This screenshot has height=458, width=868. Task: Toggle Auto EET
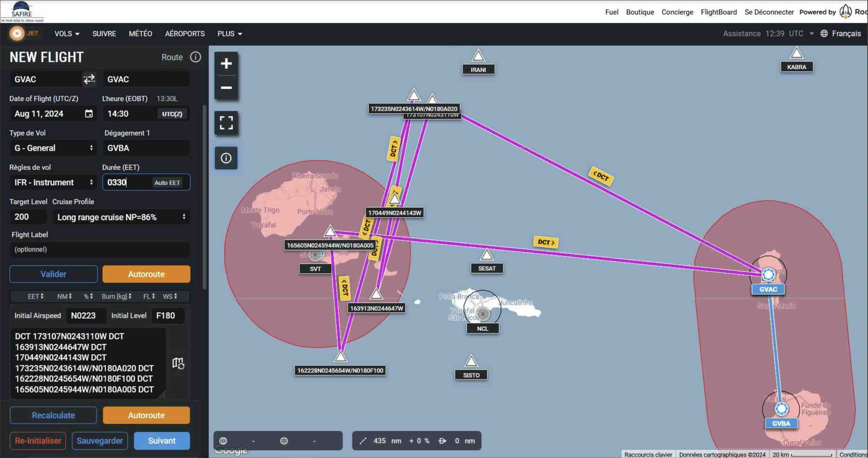point(167,183)
